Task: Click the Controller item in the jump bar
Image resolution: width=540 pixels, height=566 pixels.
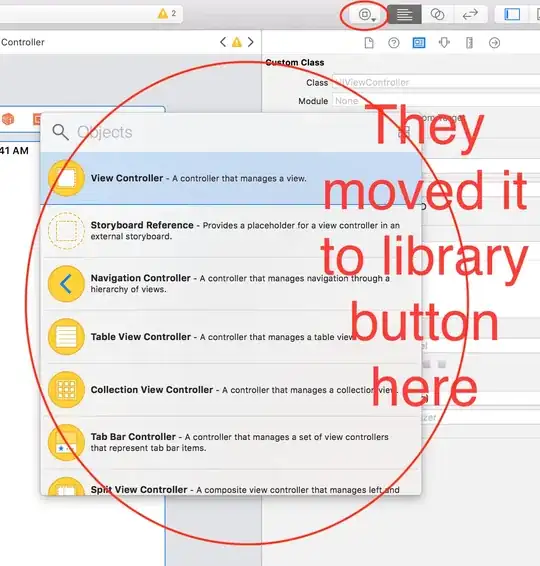Action: [22, 42]
